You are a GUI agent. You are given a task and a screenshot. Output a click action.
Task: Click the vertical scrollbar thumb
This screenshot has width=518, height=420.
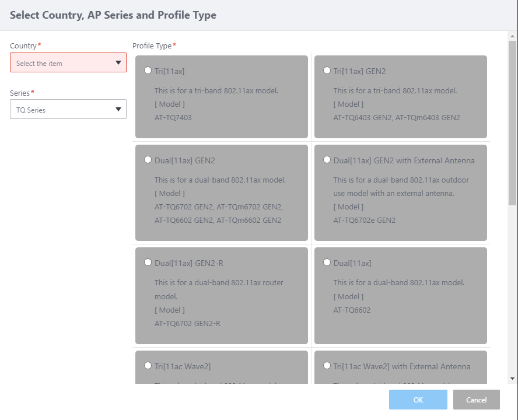[x=512, y=123]
